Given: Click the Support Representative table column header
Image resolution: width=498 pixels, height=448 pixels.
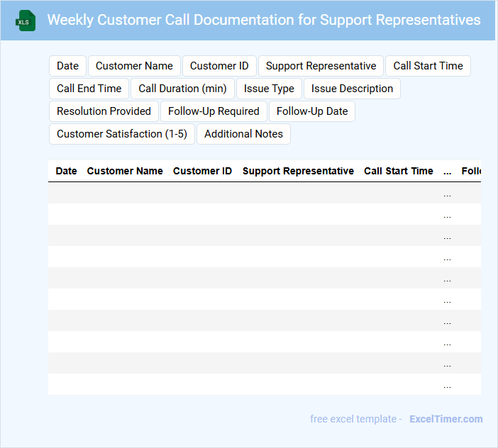Looking at the screenshot, I should tap(298, 171).
